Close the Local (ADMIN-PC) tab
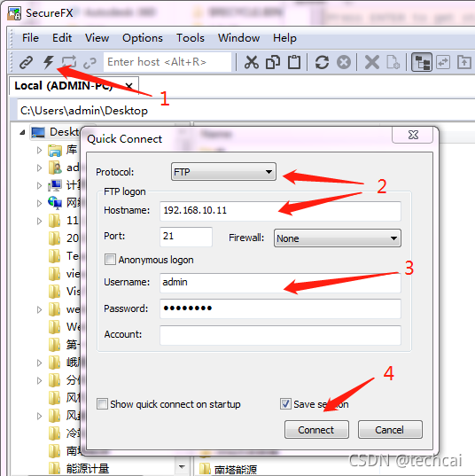The image size is (475, 476). point(129,86)
